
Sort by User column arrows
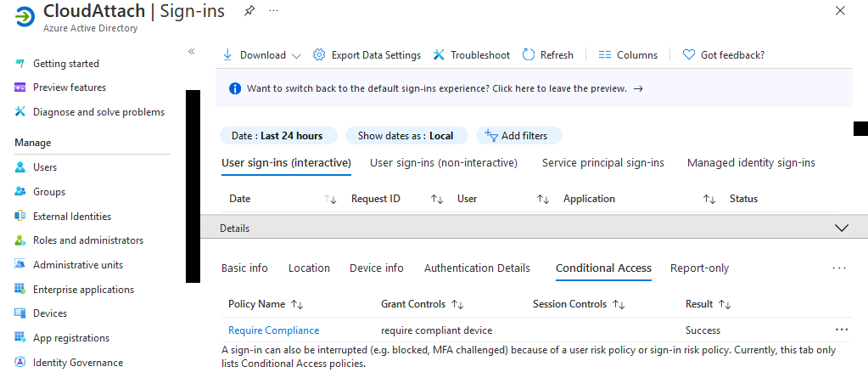point(543,199)
